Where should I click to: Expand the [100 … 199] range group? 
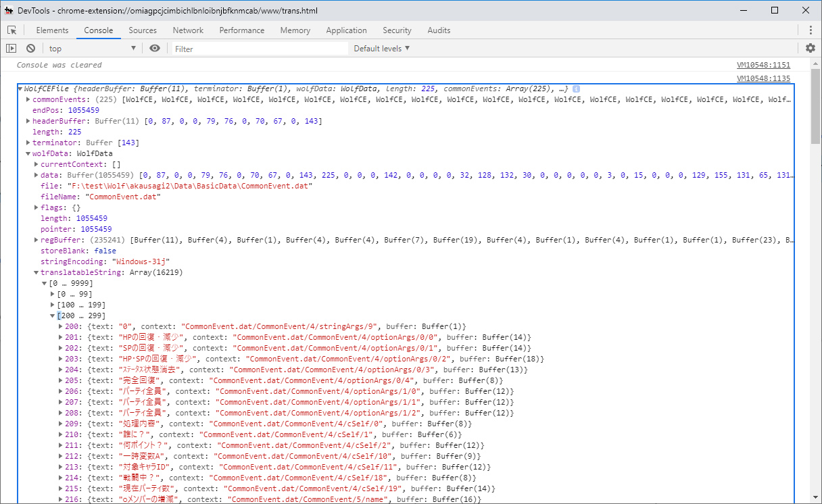[x=53, y=305]
